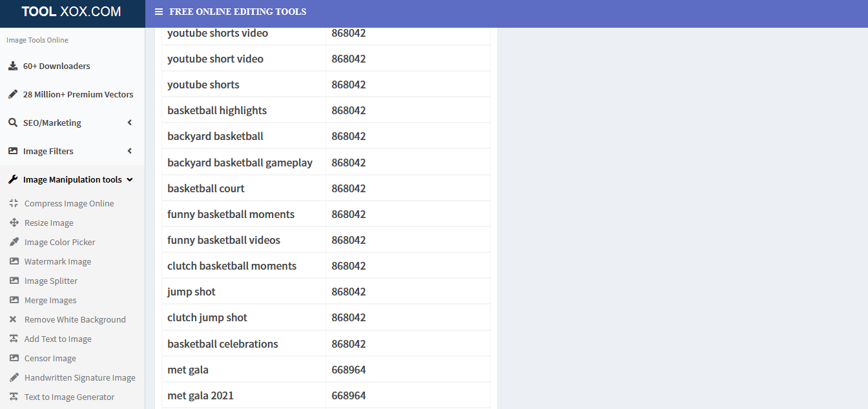Click the download icon beside 60+ Downloaders
This screenshot has width=868, height=409.
tap(13, 66)
